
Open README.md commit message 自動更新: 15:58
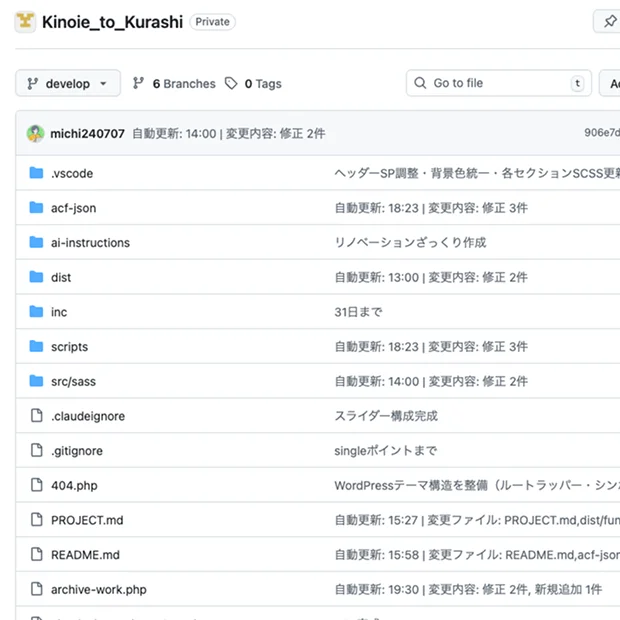(477, 555)
